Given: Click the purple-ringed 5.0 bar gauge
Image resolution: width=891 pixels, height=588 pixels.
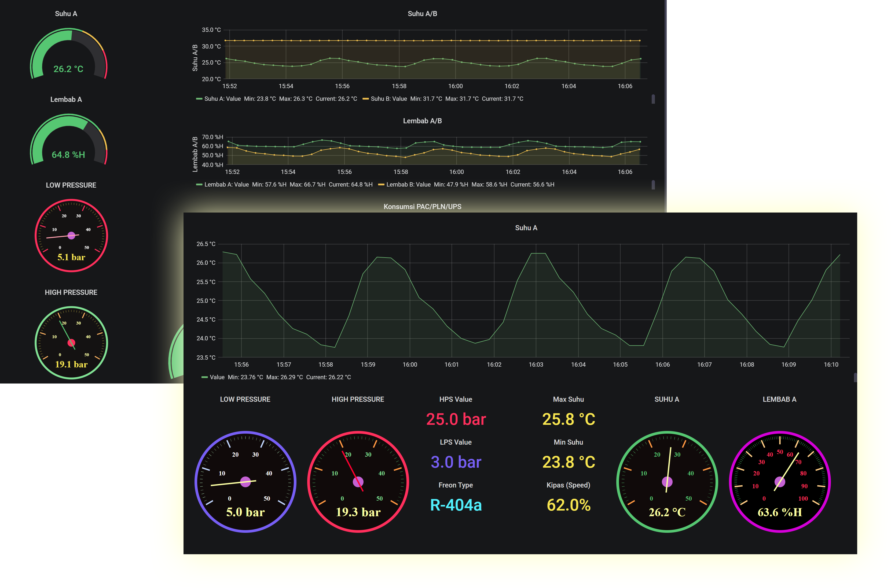Looking at the screenshot, I should click(x=245, y=482).
